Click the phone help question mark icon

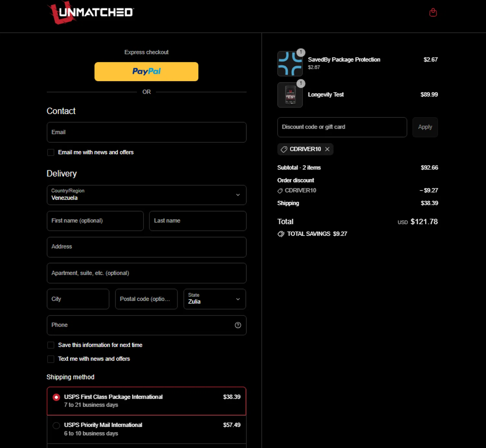[x=238, y=325]
